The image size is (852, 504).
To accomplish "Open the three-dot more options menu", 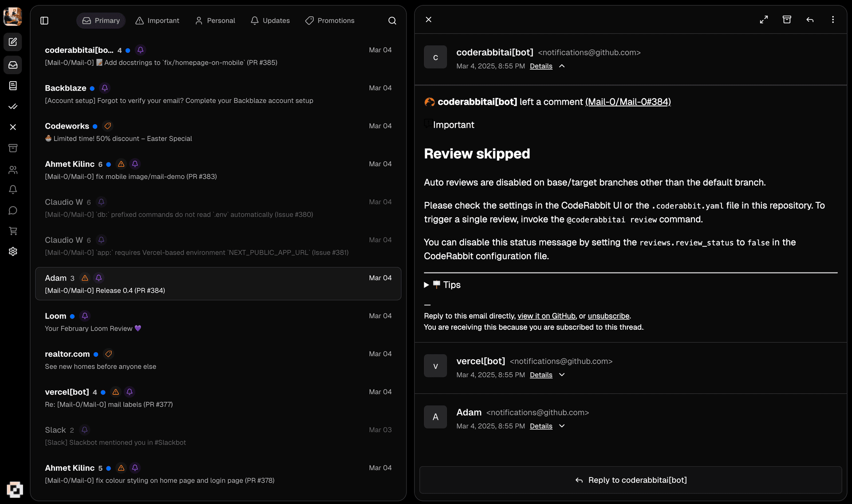I will tap(833, 20).
